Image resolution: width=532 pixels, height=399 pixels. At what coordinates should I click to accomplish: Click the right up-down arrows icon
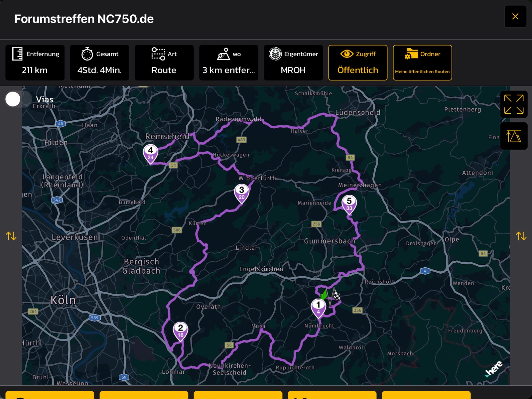click(x=521, y=236)
